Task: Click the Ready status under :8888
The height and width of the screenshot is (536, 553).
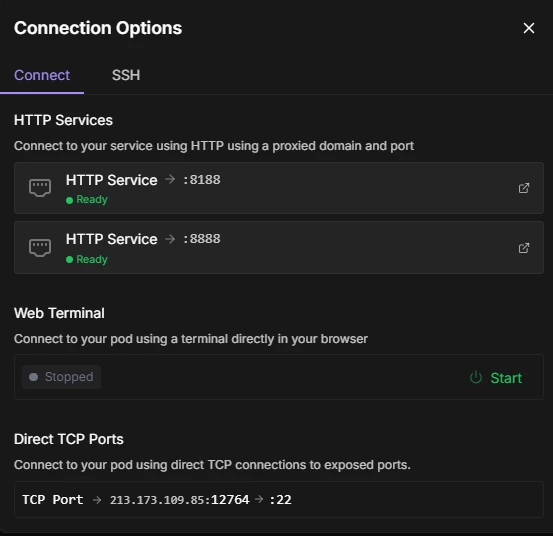Action: point(87,260)
